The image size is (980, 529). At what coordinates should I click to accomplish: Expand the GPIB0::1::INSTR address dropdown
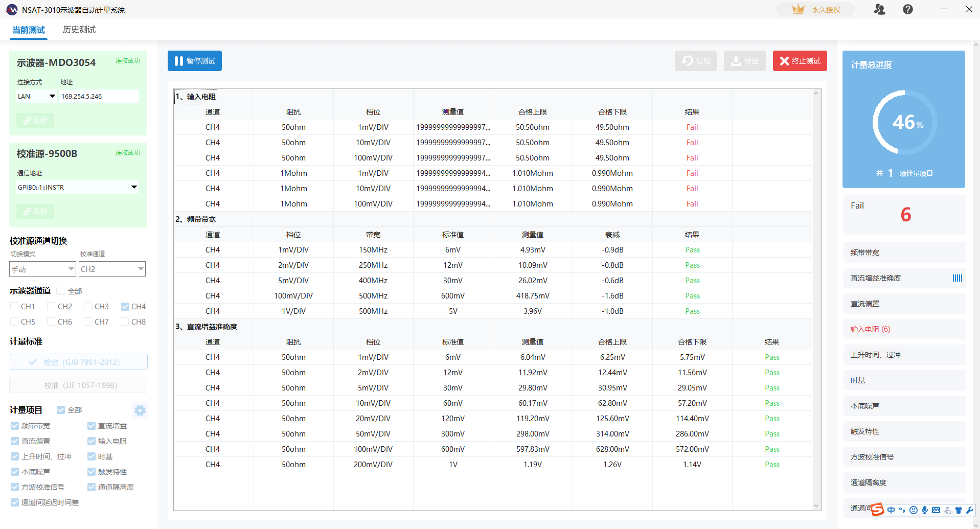77,187
